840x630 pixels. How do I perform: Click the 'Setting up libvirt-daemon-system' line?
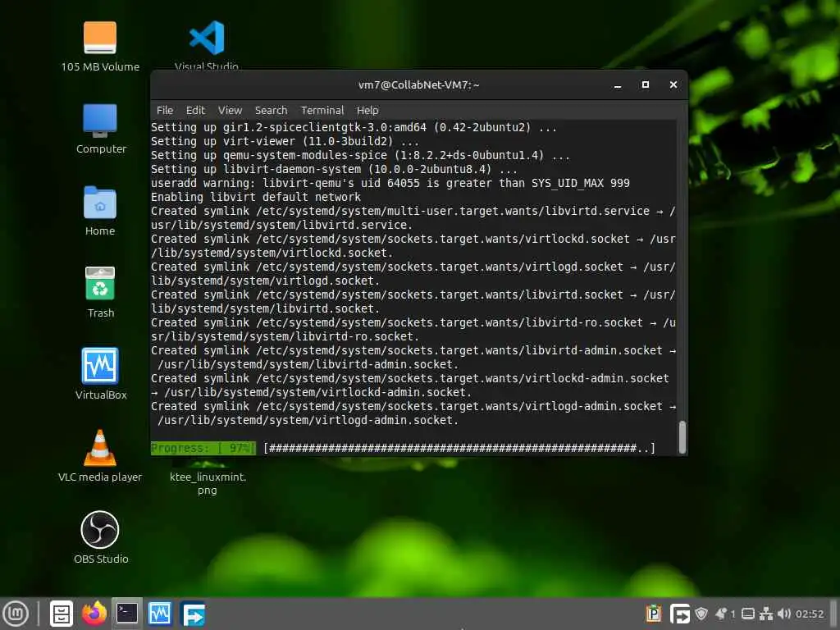[x=335, y=169]
